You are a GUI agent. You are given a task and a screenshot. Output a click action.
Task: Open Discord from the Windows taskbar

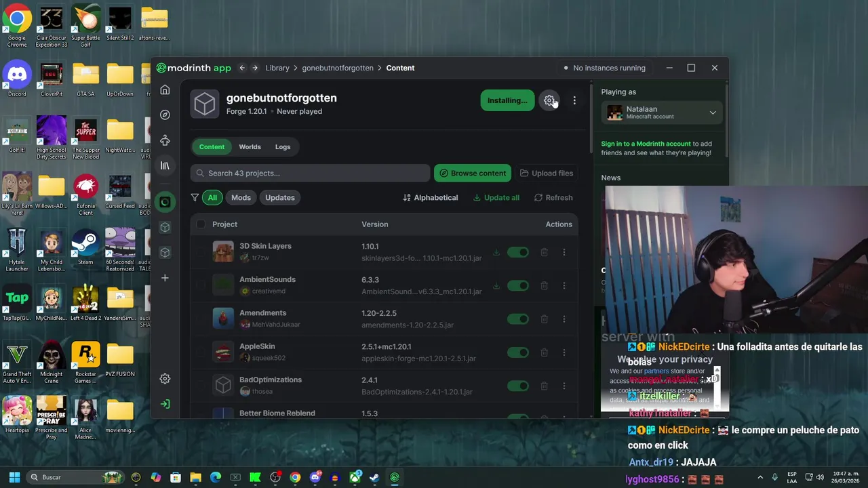(315, 477)
